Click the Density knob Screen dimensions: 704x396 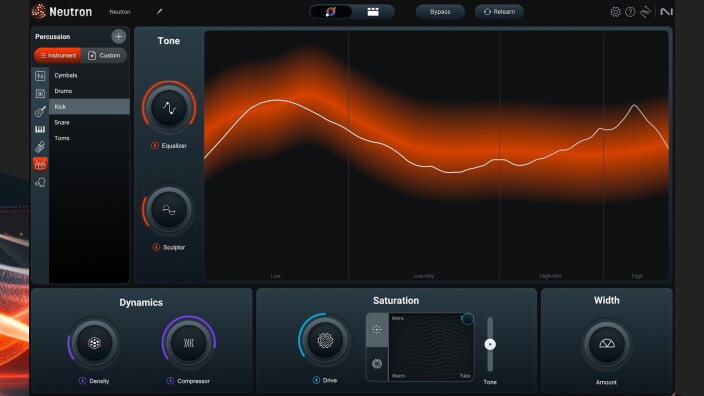coord(94,343)
